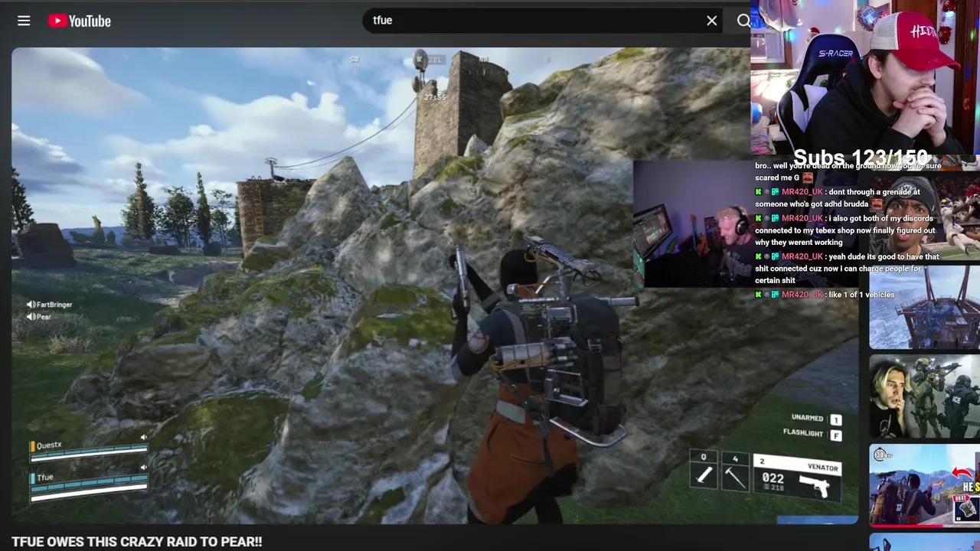Click Questx teammate name label

(49, 445)
